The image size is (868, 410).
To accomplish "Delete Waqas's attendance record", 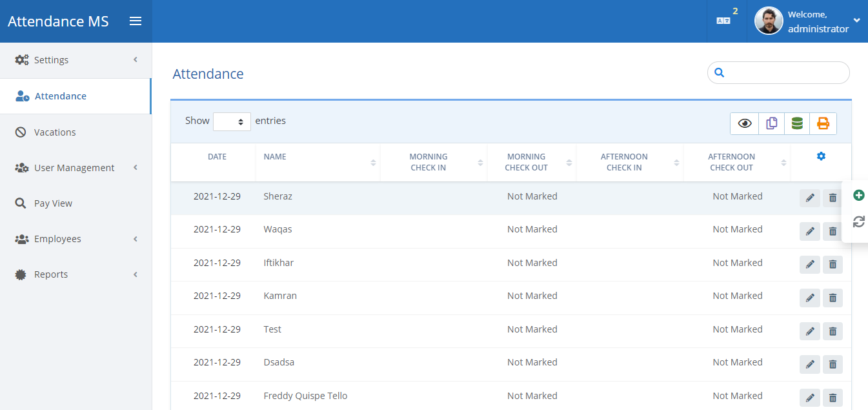I will pos(833,231).
